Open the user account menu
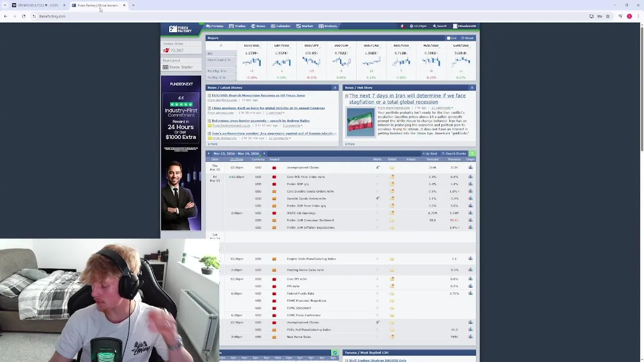Screen dimensions: 644x362 [464, 26]
